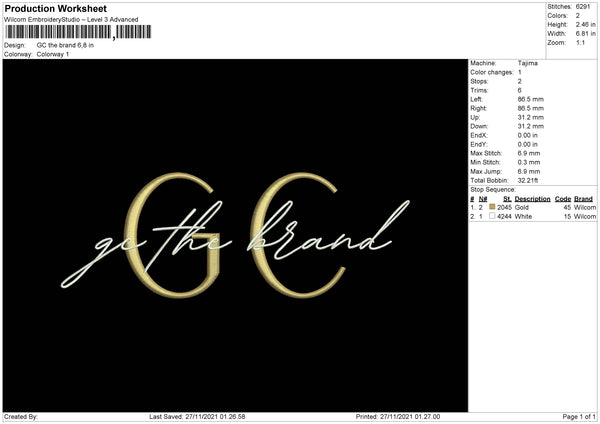Image resolution: width=600 pixels, height=424 pixels.
Task: Click the Machine value 'Tajima'
Action: click(x=527, y=63)
